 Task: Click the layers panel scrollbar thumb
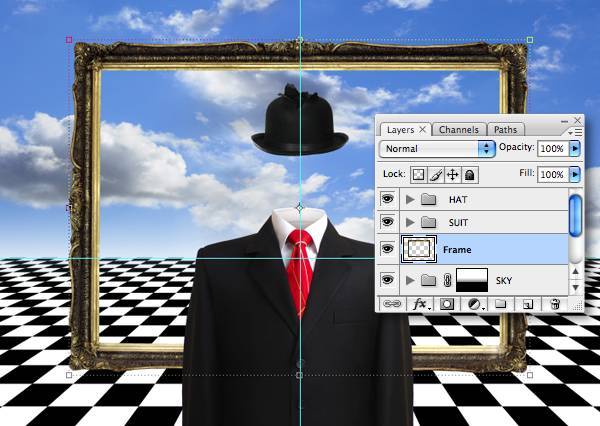coord(575,216)
